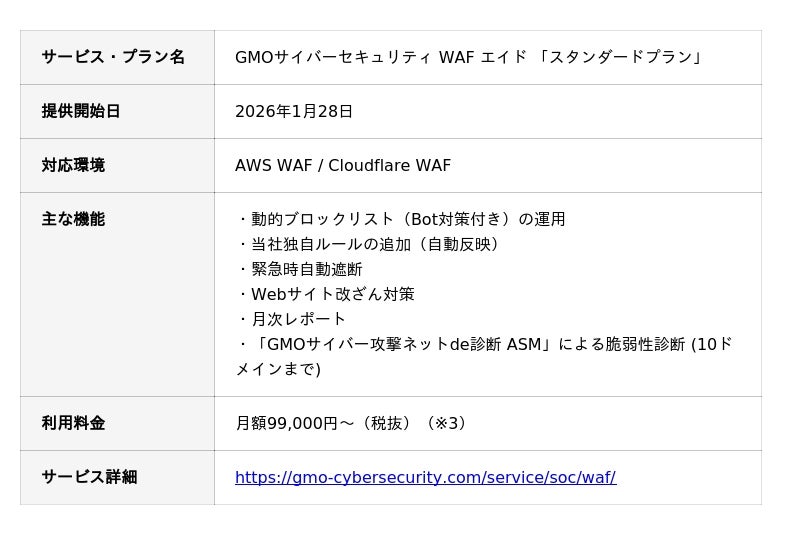This screenshot has width=800, height=535.
Task: Click the 緊急時自動遮断 feature line
Action: 300,269
